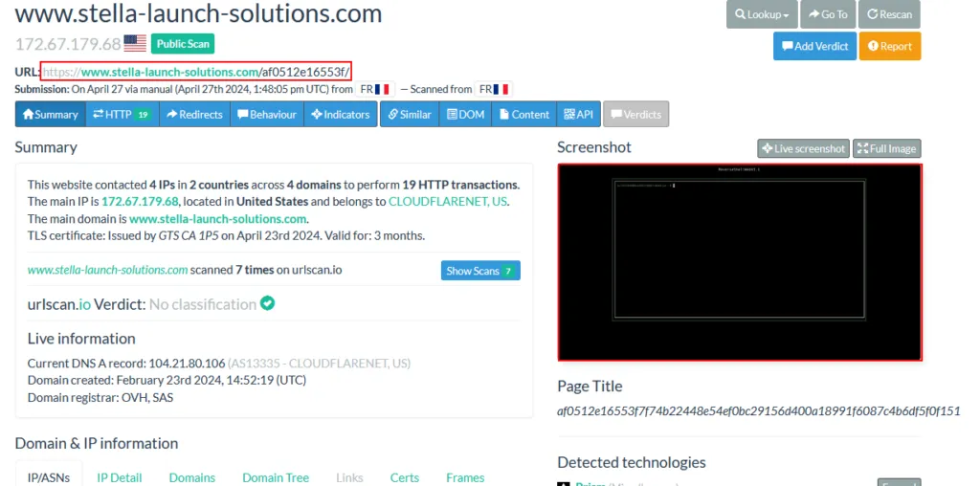980x486 pixels.
Task: Open the HTTP transactions tab
Action: point(122,114)
